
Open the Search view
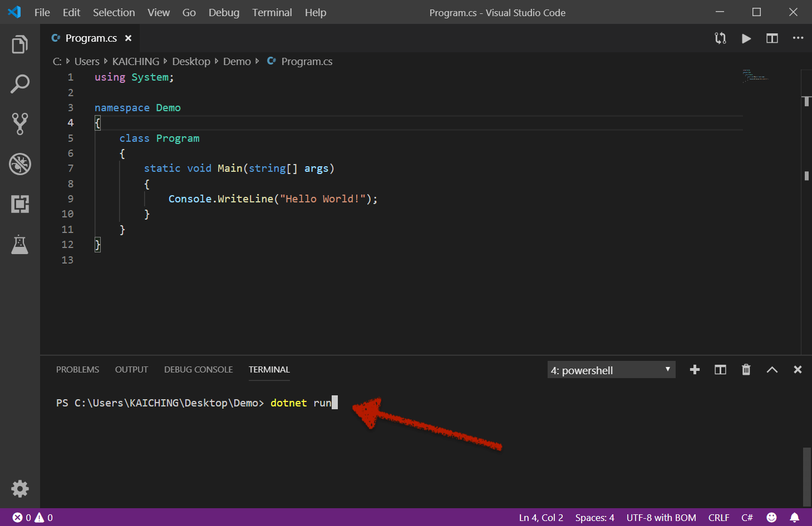point(20,84)
